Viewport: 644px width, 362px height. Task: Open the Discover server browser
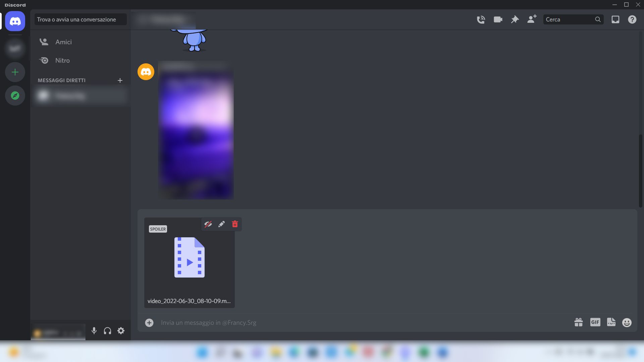(15, 96)
